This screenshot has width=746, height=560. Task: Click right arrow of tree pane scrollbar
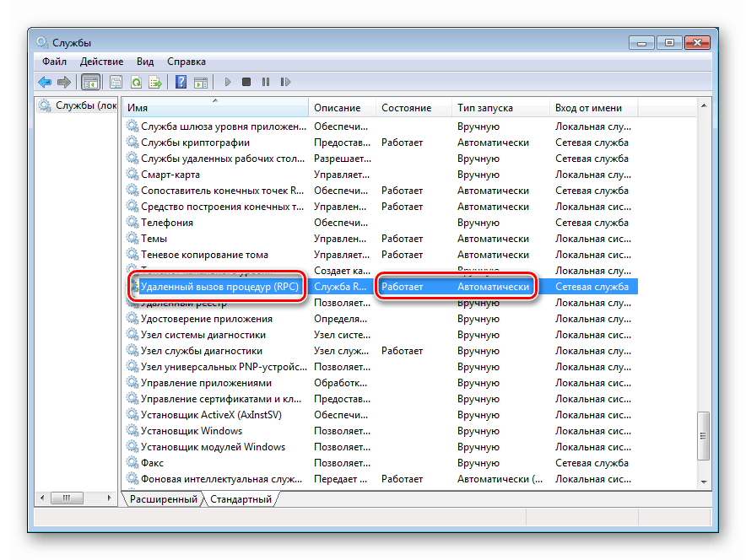coord(110,498)
